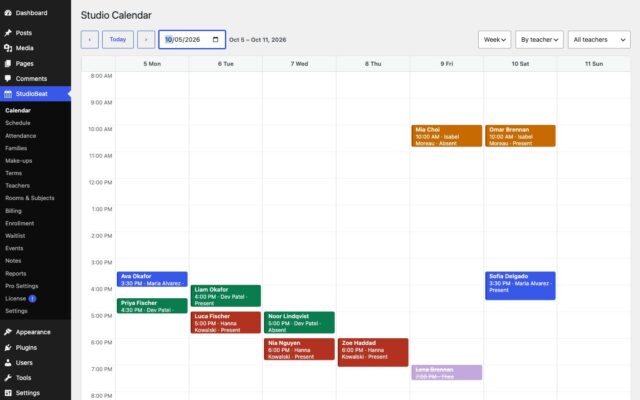Open the Billing submenu link
The width and height of the screenshot is (640, 400).
click(13, 211)
